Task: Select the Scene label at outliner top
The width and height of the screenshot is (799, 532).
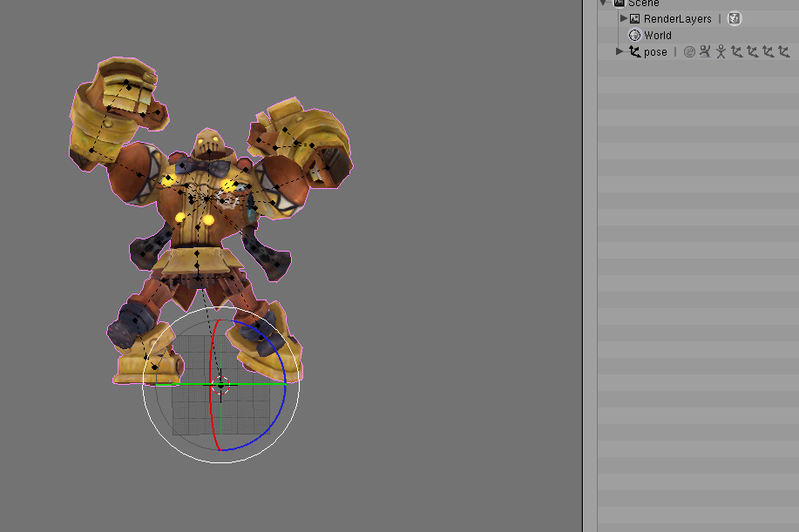Action: pos(643,3)
